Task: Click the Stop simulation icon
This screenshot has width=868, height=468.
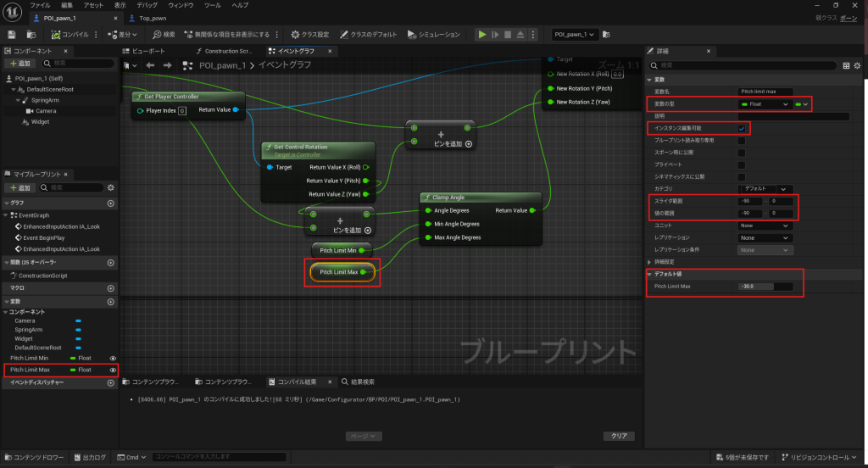Action: point(509,35)
